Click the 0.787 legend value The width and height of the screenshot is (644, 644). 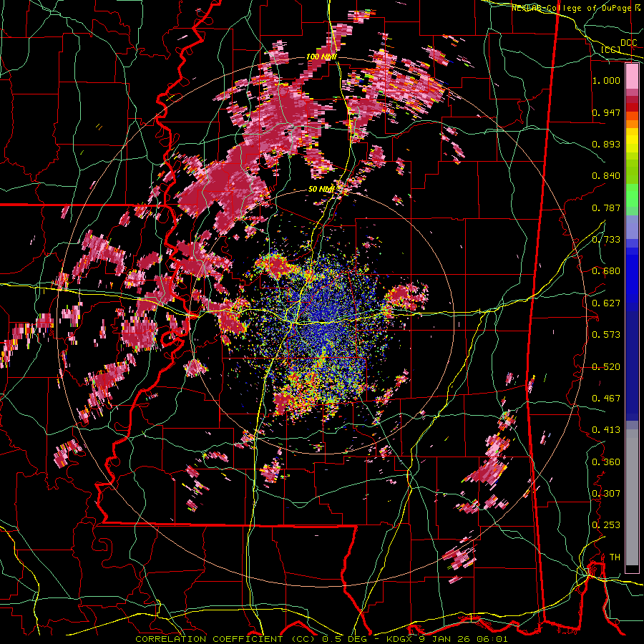click(x=606, y=208)
